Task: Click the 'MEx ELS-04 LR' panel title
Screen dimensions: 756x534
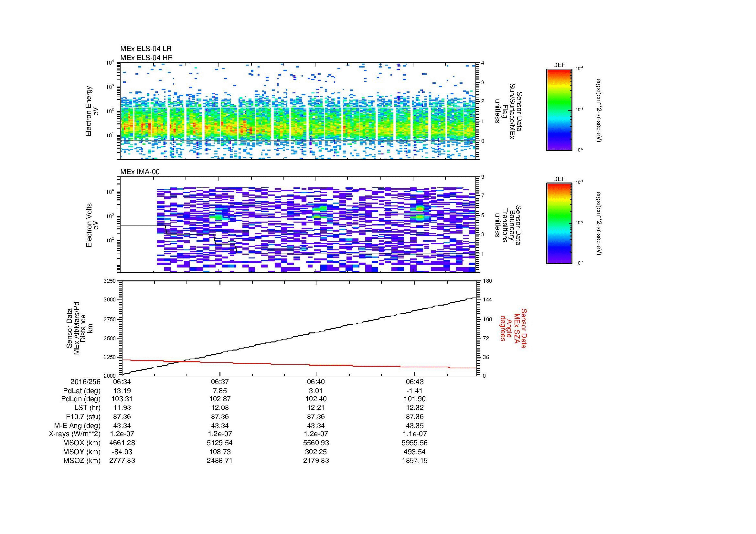Action: [146, 49]
